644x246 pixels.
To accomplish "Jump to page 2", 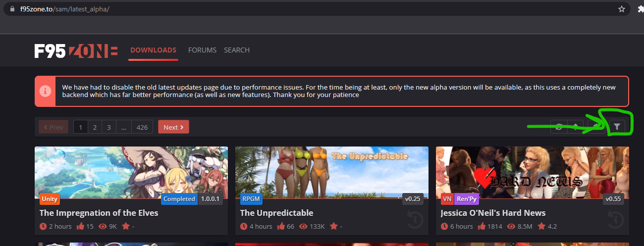I will (x=95, y=127).
